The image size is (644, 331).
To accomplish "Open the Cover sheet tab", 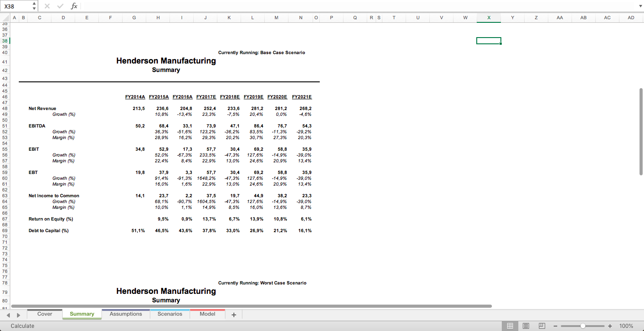I will [x=45, y=314].
